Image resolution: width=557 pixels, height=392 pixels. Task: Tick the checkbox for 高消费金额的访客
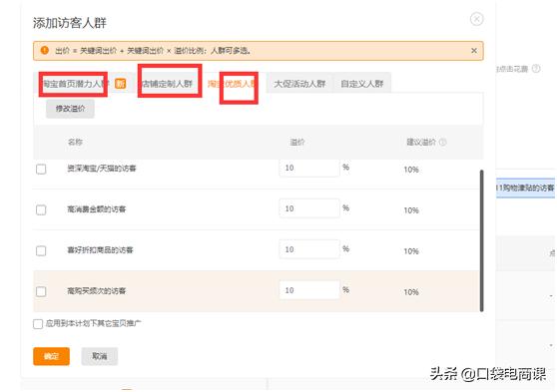[x=41, y=209]
